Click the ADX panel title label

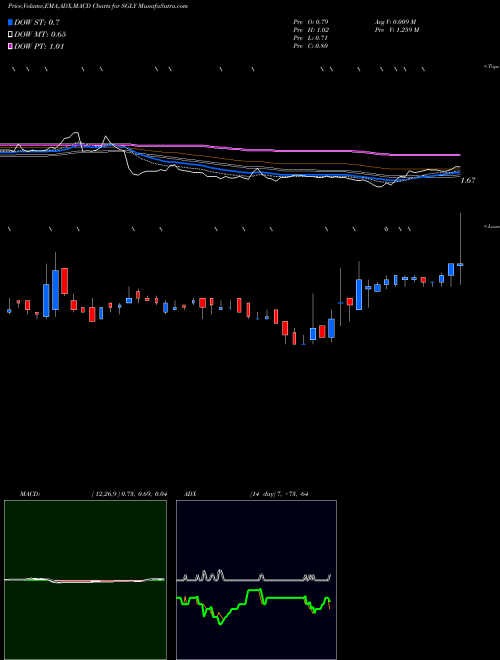(190, 494)
